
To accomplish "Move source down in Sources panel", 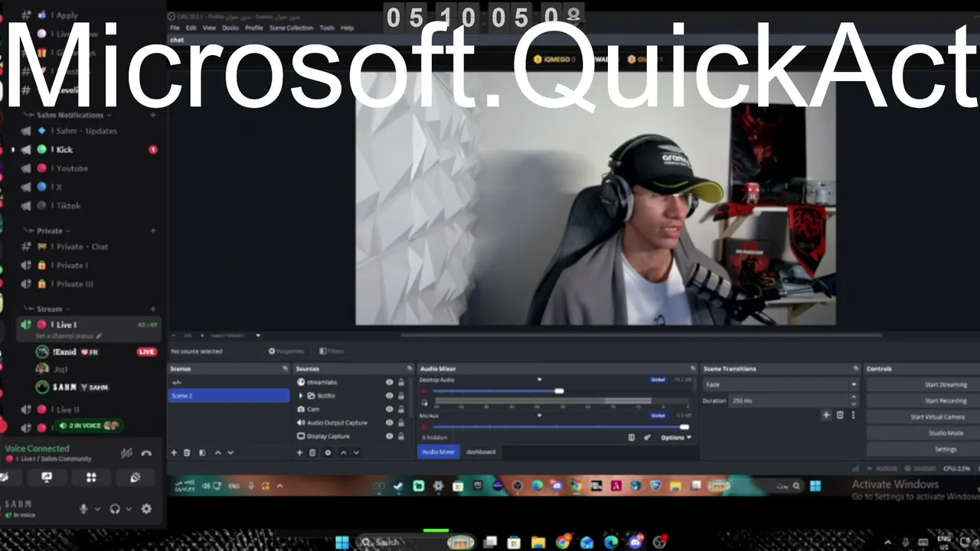I will [356, 452].
